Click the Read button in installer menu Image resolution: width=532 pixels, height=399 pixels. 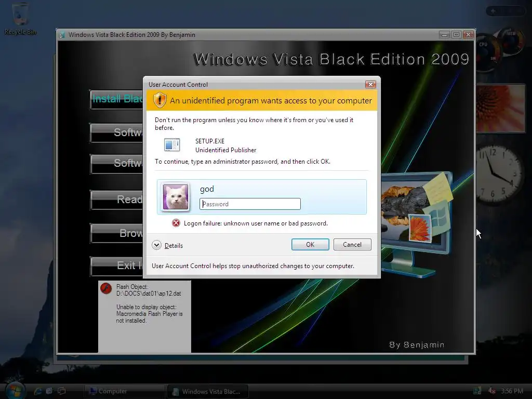(116, 199)
